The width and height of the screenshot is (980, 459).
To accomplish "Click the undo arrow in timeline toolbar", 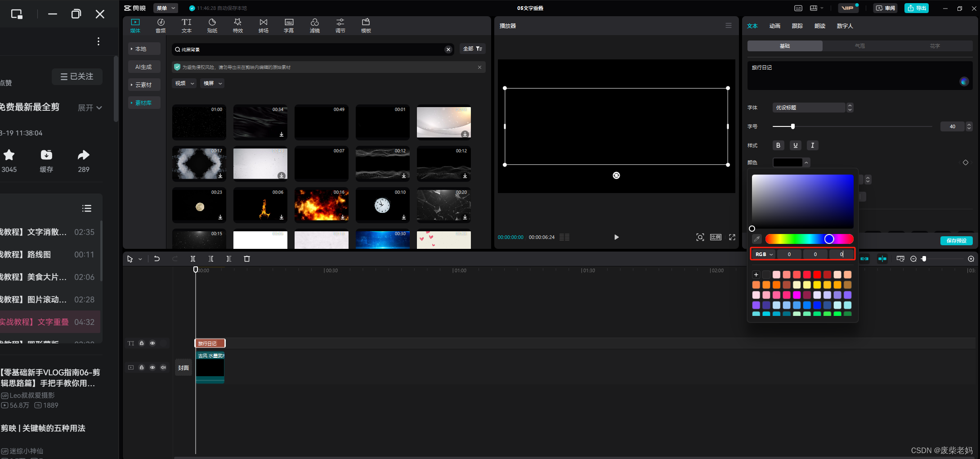I will point(157,259).
